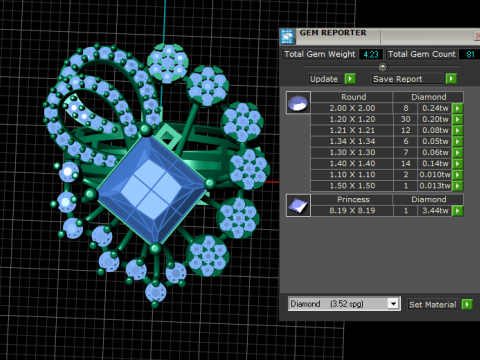The width and height of the screenshot is (480, 360).
Task: Click the 0.20tw weight cell
Action: tap(435, 119)
